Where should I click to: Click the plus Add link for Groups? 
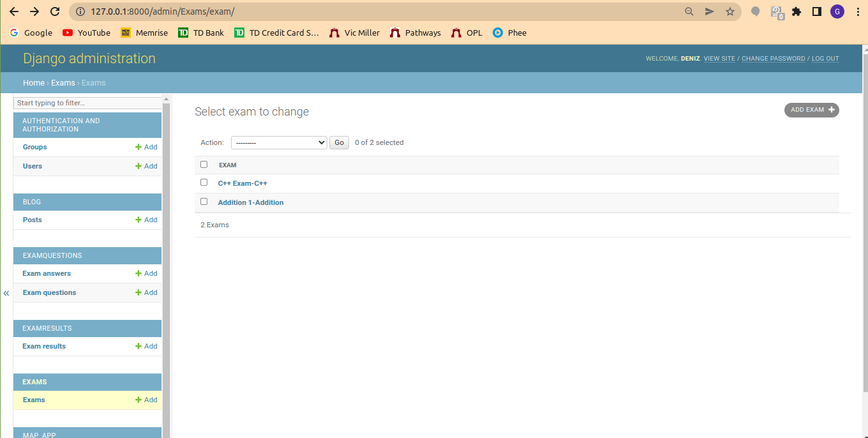coord(146,147)
